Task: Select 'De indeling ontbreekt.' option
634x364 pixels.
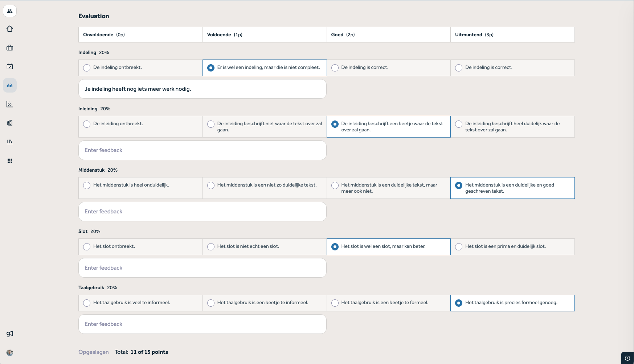Action: click(140, 68)
